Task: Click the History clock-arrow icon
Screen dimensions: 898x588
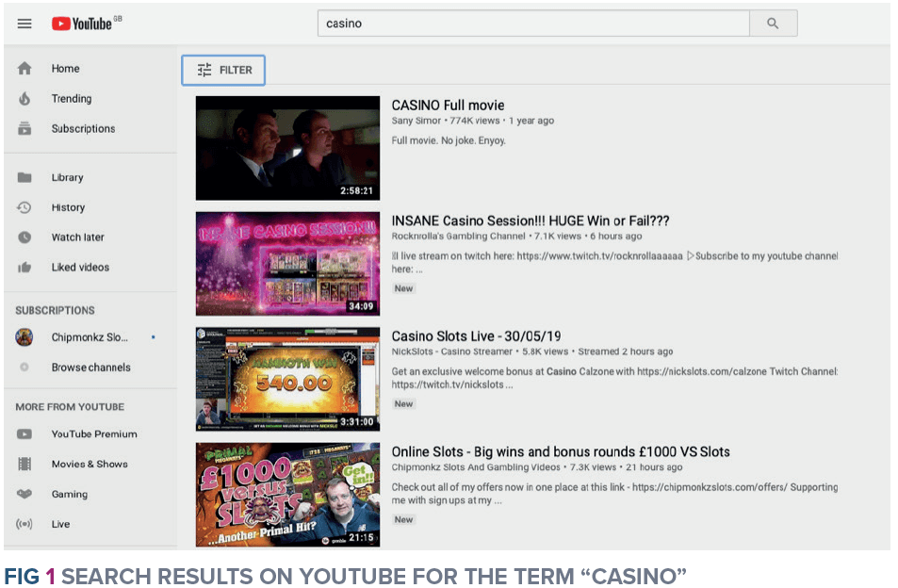Action: coord(24,207)
